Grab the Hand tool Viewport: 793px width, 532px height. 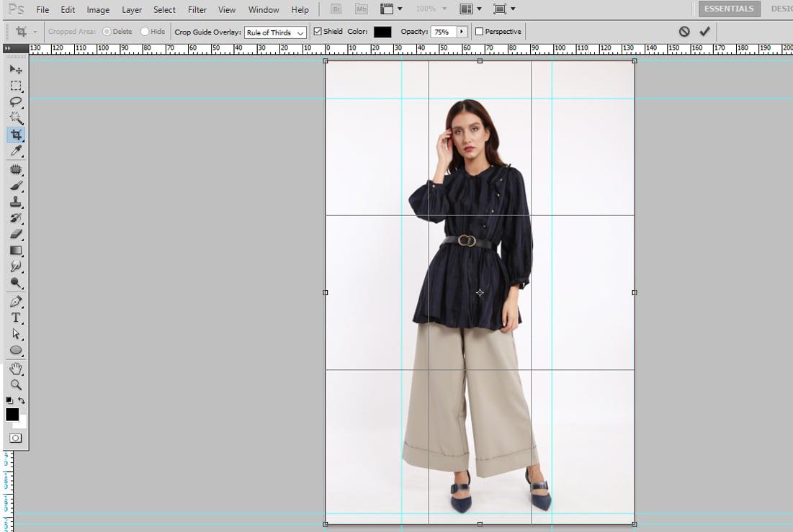pyautogui.click(x=16, y=369)
